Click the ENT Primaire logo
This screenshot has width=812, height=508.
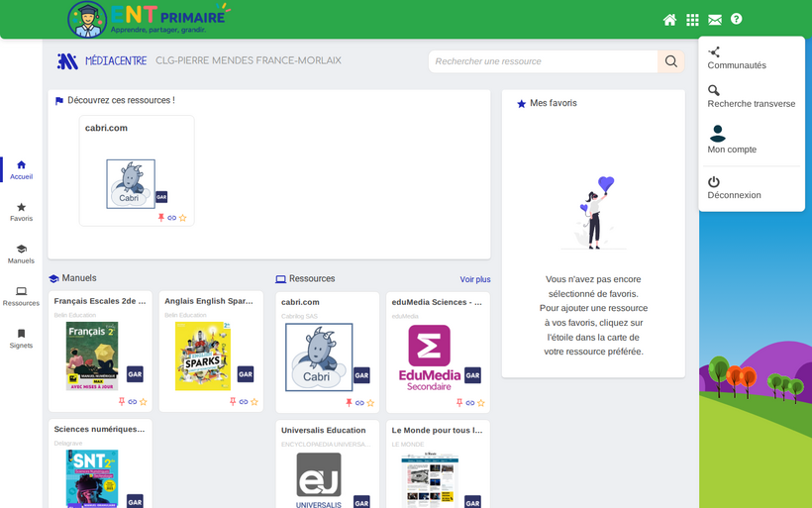point(149,20)
